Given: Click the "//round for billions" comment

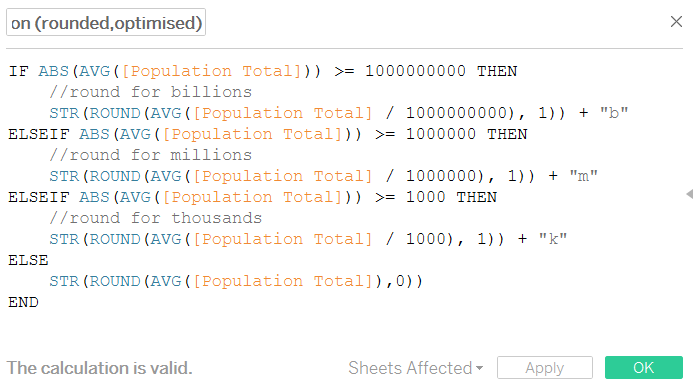Looking at the screenshot, I should tap(150, 92).
